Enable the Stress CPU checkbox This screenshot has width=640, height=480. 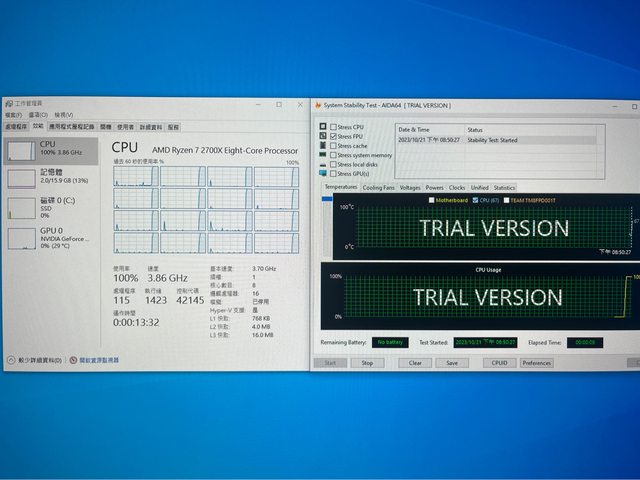tap(333, 128)
